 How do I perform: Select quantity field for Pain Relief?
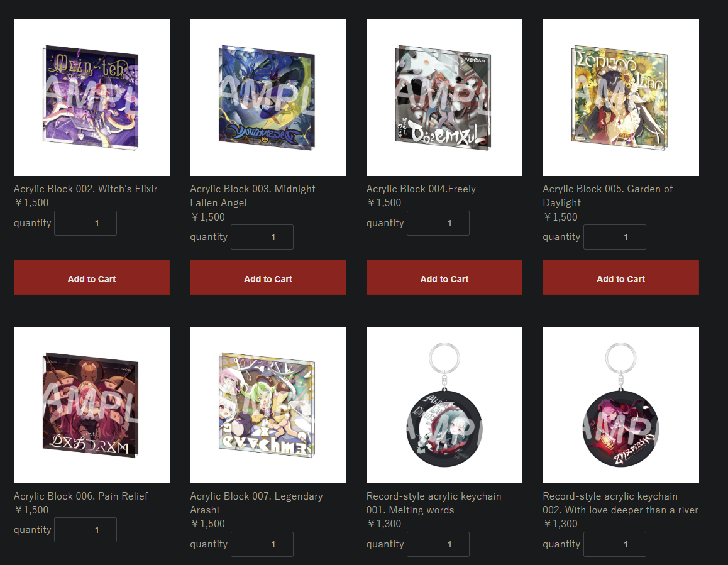coord(85,530)
